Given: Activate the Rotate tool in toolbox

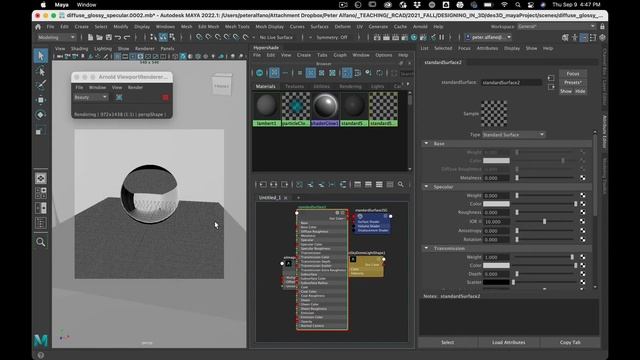Looking at the screenshot, I should (40, 115).
